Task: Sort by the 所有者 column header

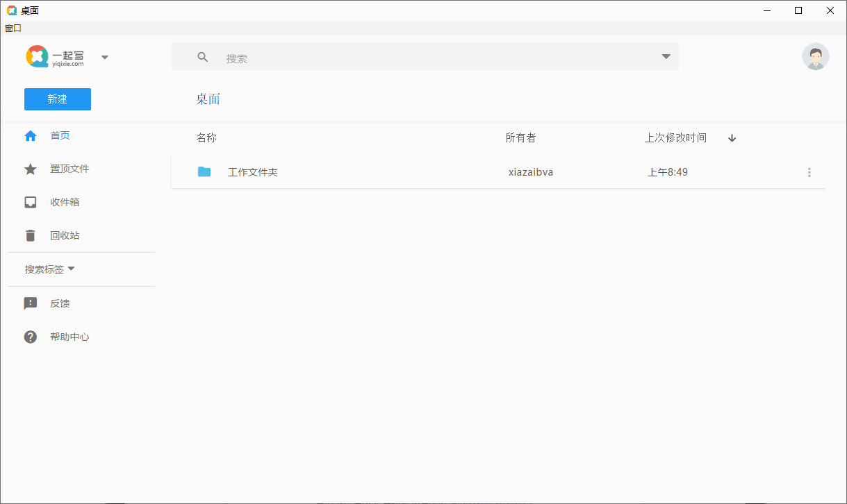Action: pos(520,138)
